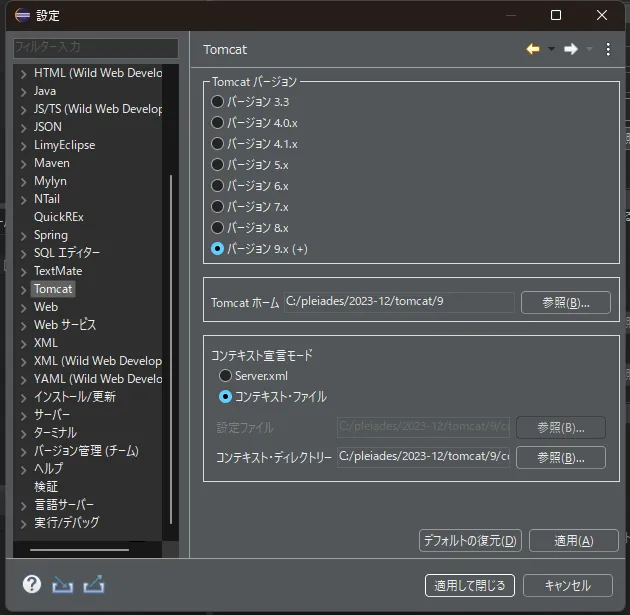This screenshot has width=630, height=615.
Task: Click the export preferences icon
Action: (x=94, y=584)
